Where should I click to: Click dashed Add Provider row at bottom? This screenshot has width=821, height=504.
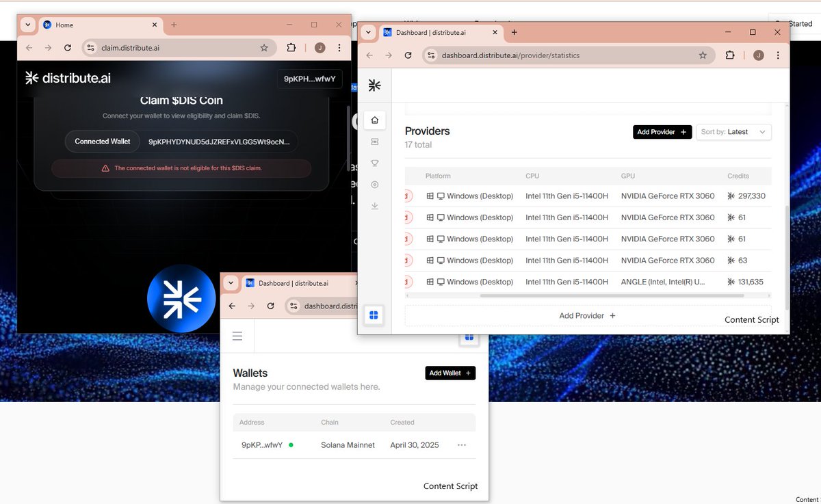[x=588, y=315]
